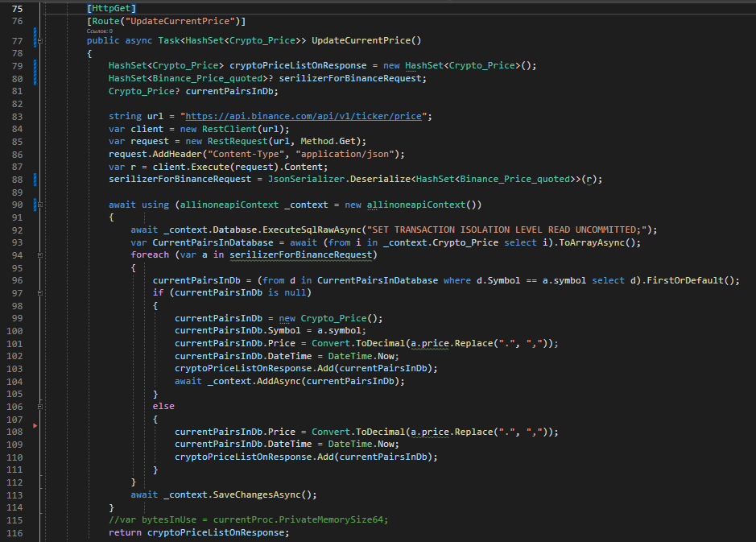Viewport: 756px width, 542px height.
Task: Click line number 100 to select that line
Action: (x=16, y=330)
